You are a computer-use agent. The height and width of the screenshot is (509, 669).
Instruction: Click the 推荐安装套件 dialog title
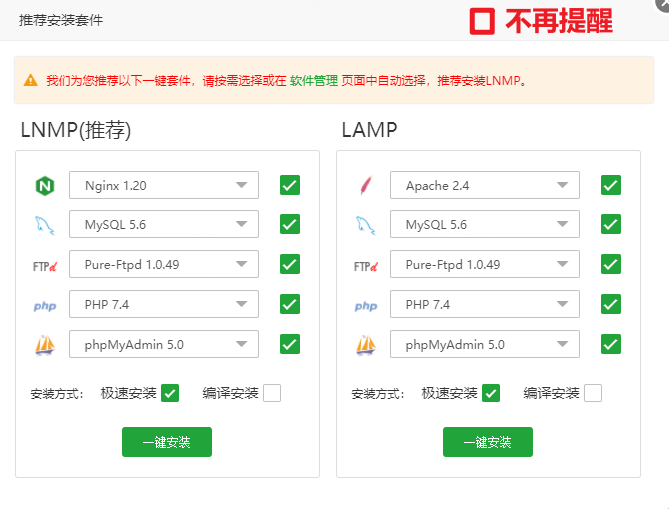coord(61,20)
